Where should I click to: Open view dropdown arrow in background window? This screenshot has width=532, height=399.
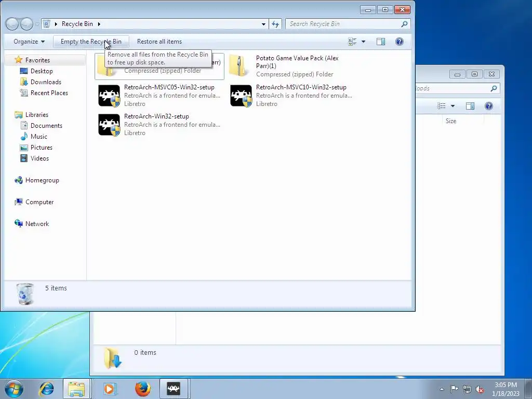tap(453, 106)
